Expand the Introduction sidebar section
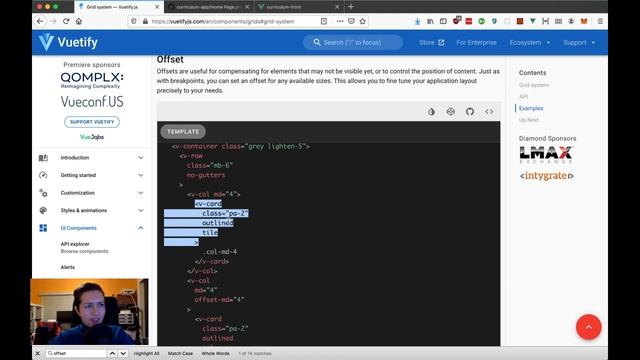640x360 pixels. click(x=91, y=158)
